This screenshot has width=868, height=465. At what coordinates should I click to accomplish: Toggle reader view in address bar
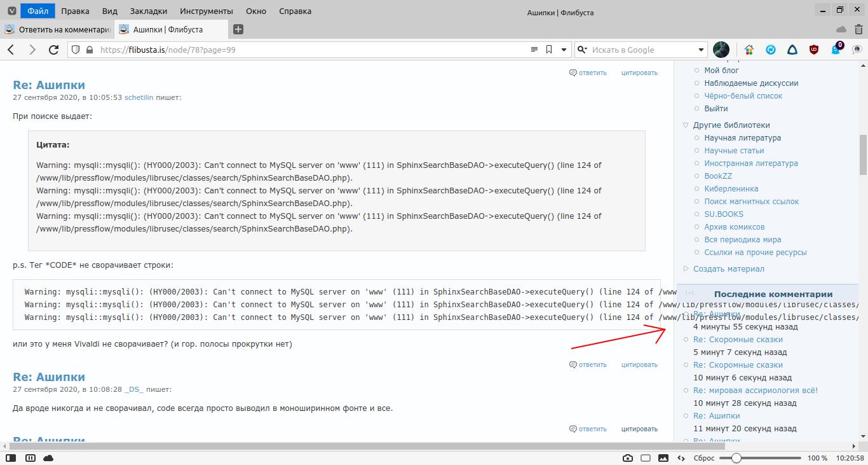pos(534,50)
